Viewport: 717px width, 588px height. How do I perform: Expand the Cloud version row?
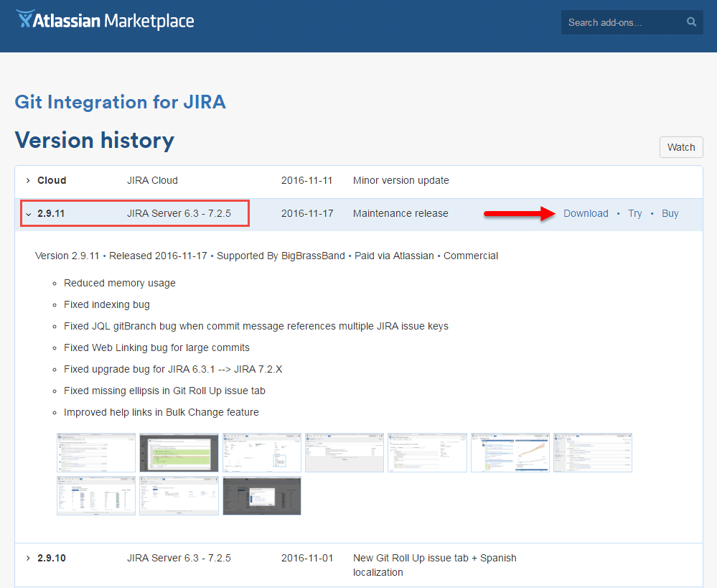28,181
